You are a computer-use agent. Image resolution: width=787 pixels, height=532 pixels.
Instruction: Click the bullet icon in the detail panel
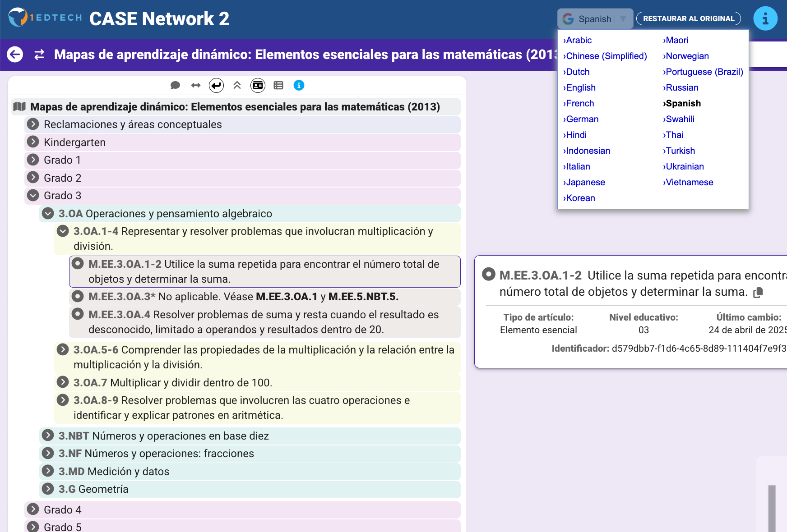tap(489, 274)
